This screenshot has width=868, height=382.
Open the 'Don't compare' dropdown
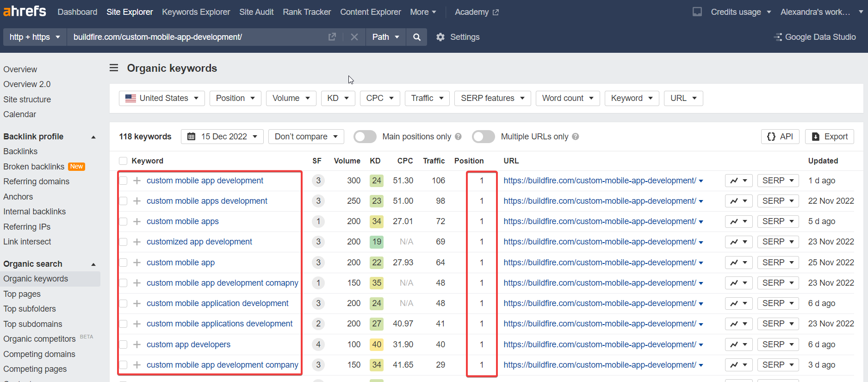coord(306,137)
